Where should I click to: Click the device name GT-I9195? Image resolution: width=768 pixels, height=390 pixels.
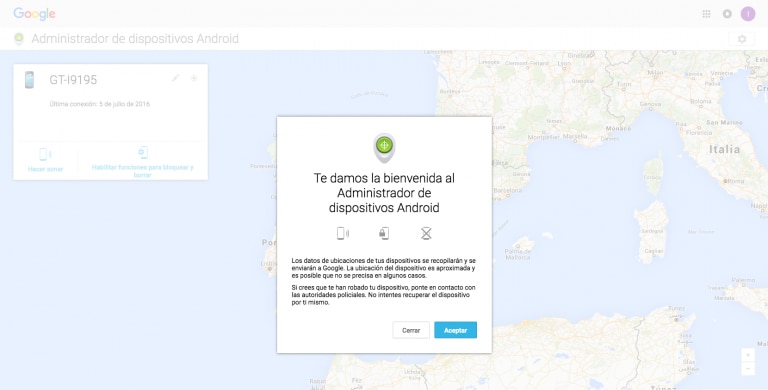(73, 80)
